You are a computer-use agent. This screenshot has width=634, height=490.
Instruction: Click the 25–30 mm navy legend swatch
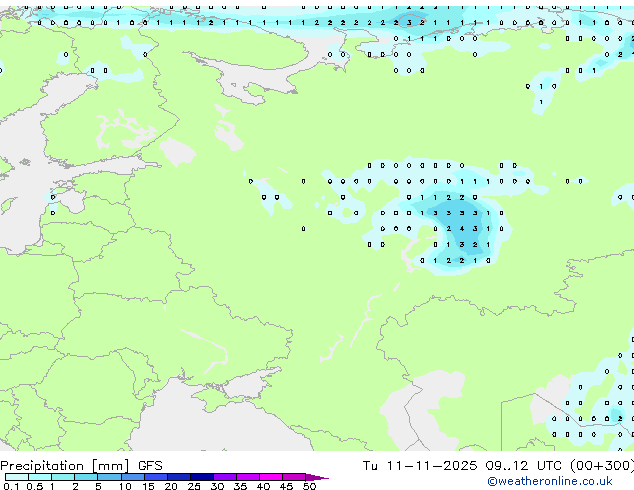[x=201, y=477]
